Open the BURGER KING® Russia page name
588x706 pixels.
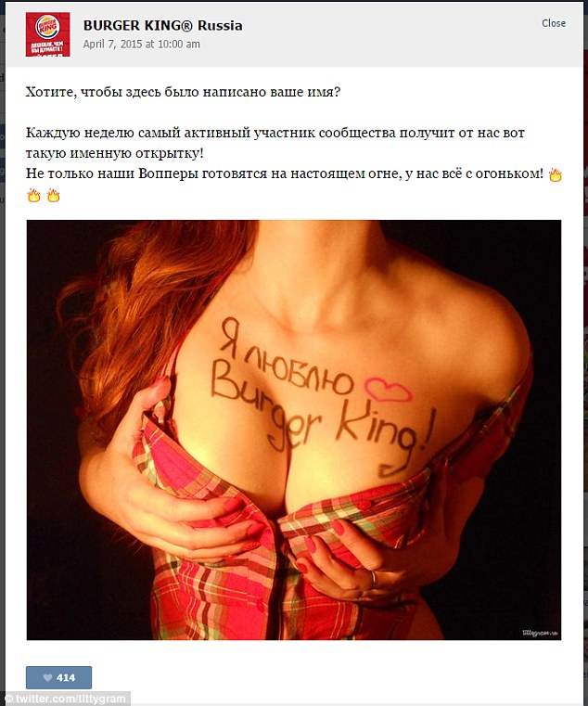[x=162, y=26]
